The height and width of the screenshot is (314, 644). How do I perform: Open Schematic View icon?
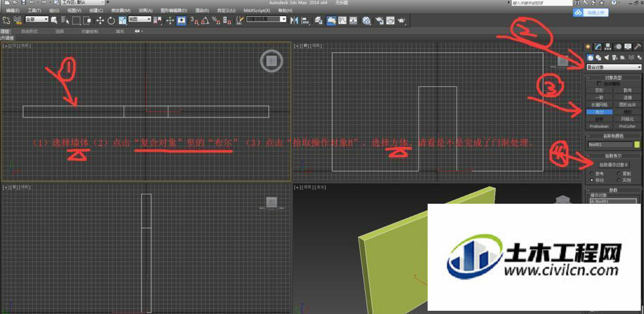point(353,20)
